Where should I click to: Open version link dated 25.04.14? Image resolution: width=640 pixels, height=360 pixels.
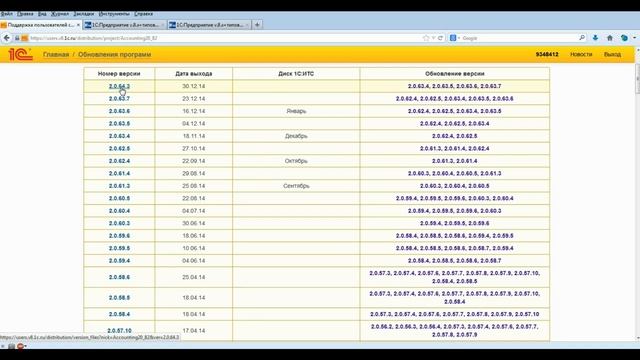(119, 277)
